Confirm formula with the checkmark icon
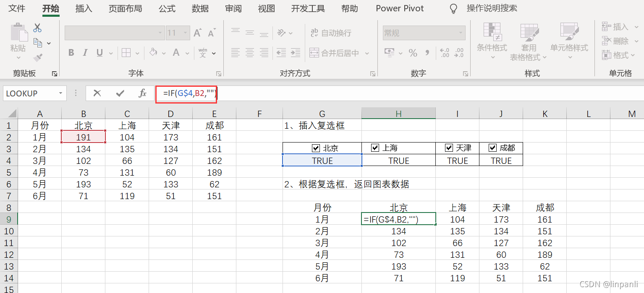Screen dimensions: 644x293 point(120,93)
